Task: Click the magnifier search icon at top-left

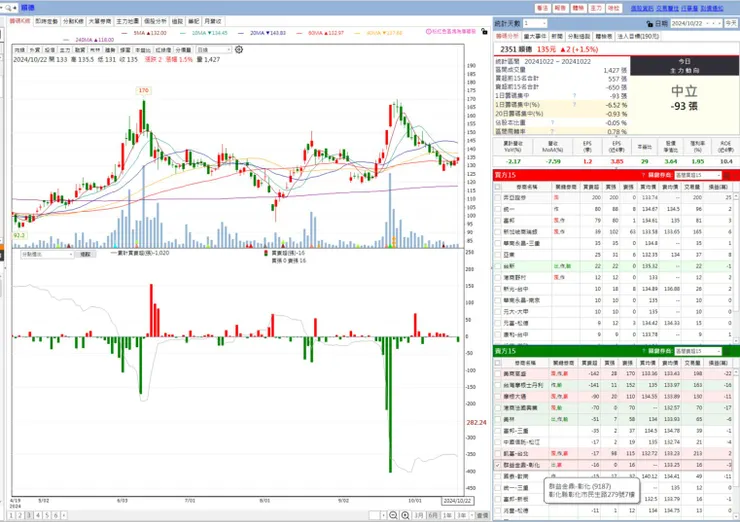Action: [x=8, y=8]
